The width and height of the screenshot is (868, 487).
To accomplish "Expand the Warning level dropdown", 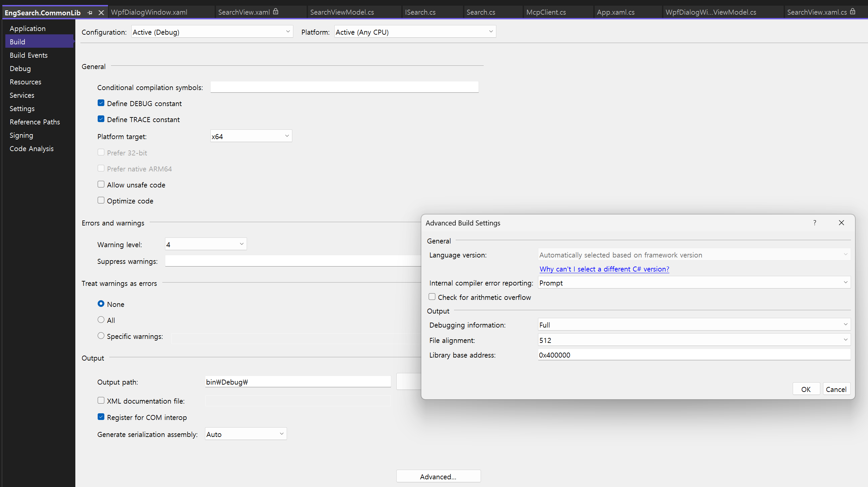I will pyautogui.click(x=206, y=244).
